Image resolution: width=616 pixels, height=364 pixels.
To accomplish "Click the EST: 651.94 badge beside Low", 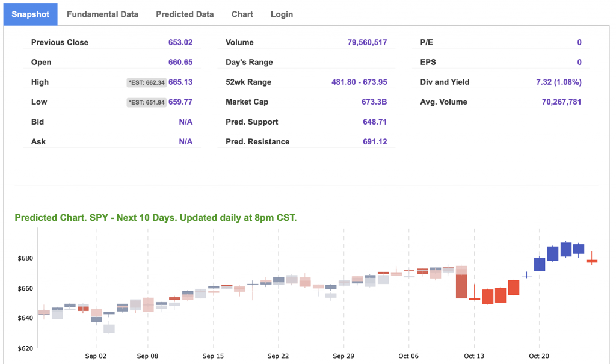I will 146,102.
